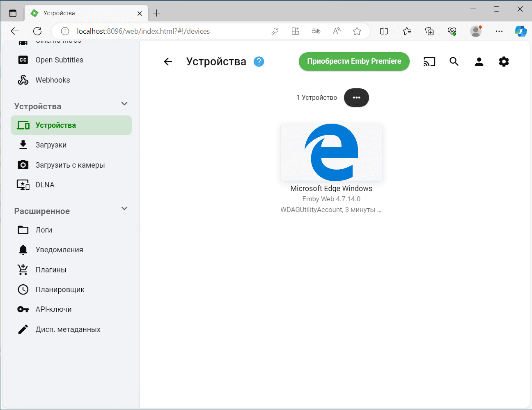
Task: Open Emby settings gear
Action: [x=504, y=62]
